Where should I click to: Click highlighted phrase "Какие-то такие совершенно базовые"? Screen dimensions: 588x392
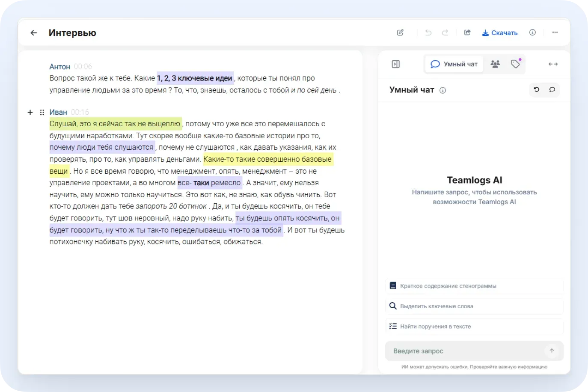267,159
